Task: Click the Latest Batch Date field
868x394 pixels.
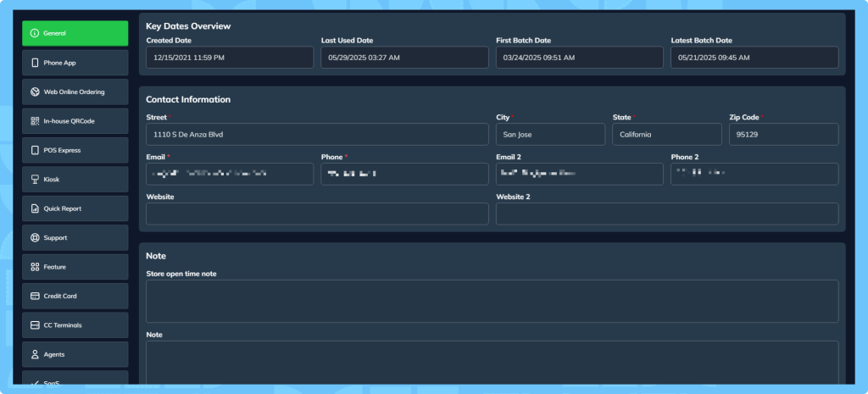Action: pyautogui.click(x=754, y=58)
